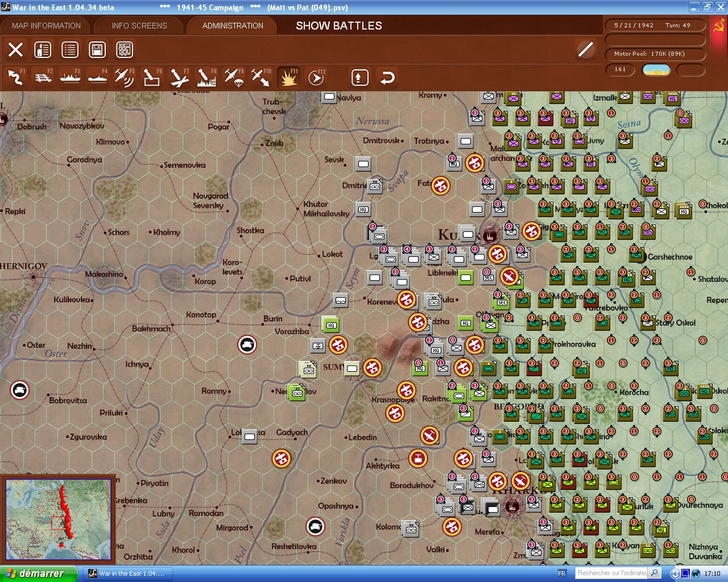This screenshot has height=582, width=728.
Task: Click the Soviet hammer and sickle flag
Action: coord(718,26)
